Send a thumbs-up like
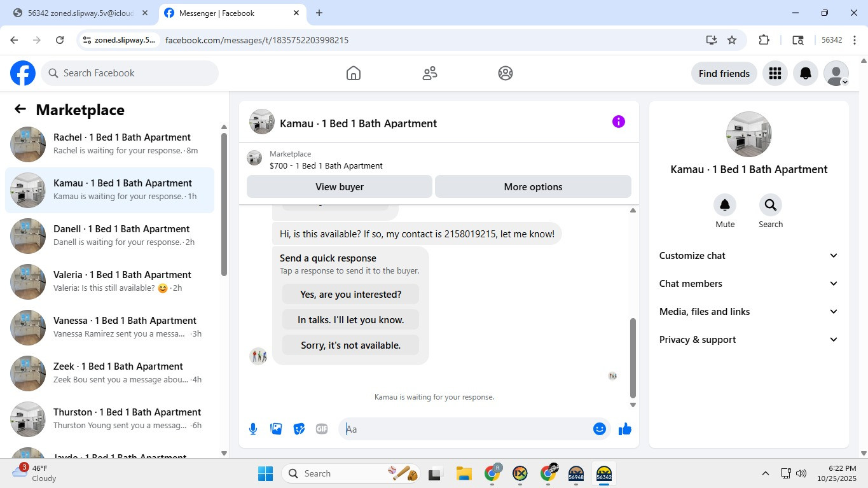The width and height of the screenshot is (868, 488). click(625, 429)
